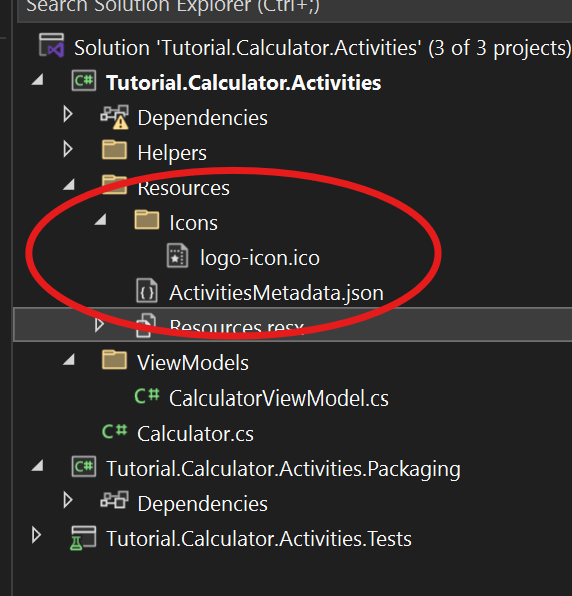The width and height of the screenshot is (572, 596).
Task: Click the Dependencies warning icon
Action: (115, 117)
